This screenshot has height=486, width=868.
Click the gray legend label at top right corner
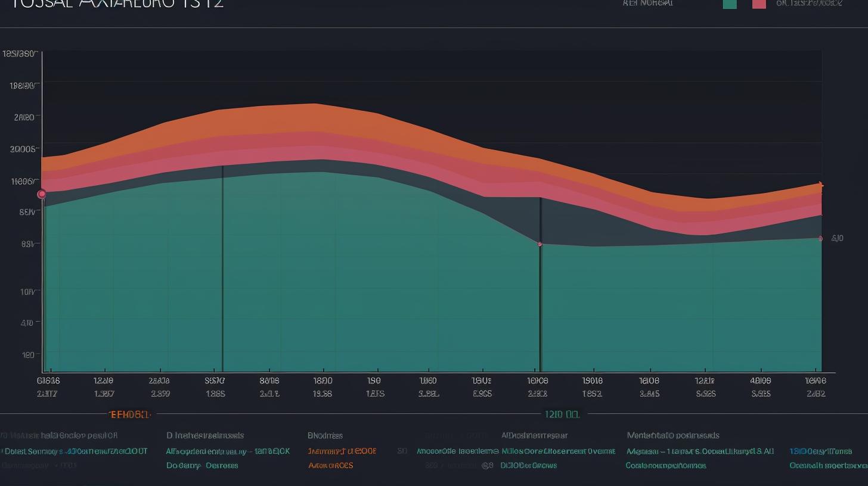809,3
